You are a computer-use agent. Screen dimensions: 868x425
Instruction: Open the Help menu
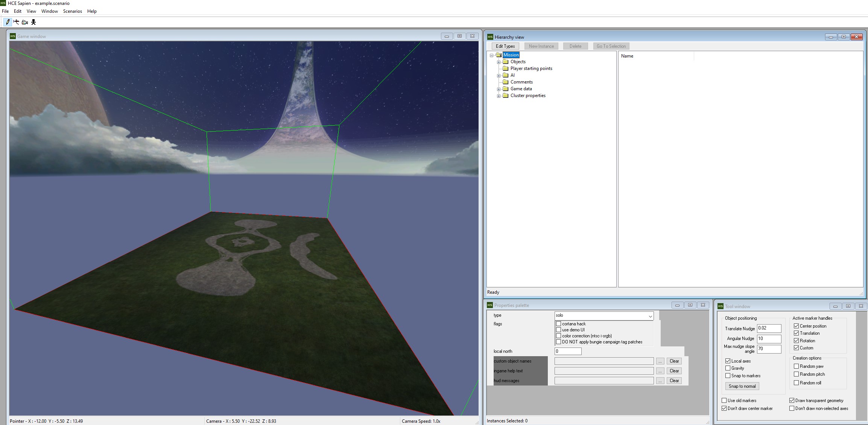click(92, 11)
